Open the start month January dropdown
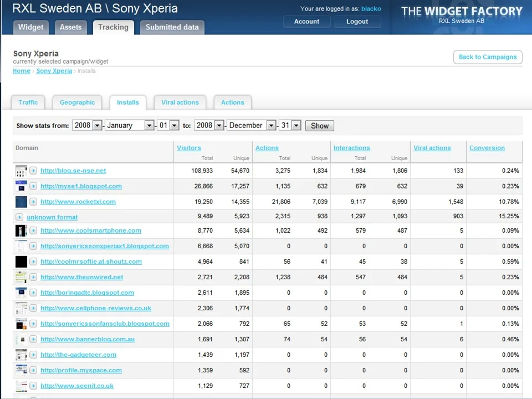This screenshot has width=532, height=399. pos(129,126)
